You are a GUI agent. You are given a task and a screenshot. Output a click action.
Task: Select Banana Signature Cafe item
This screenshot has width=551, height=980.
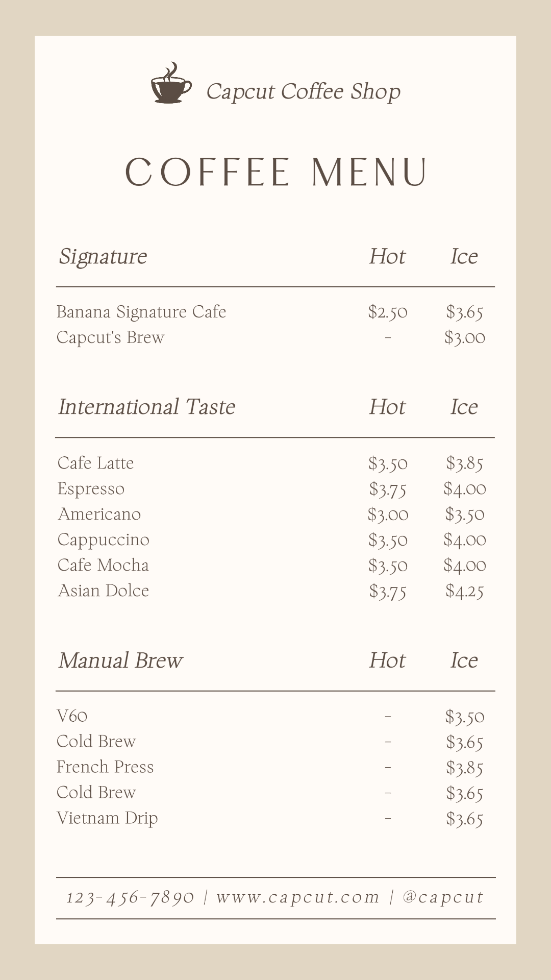coord(141,312)
